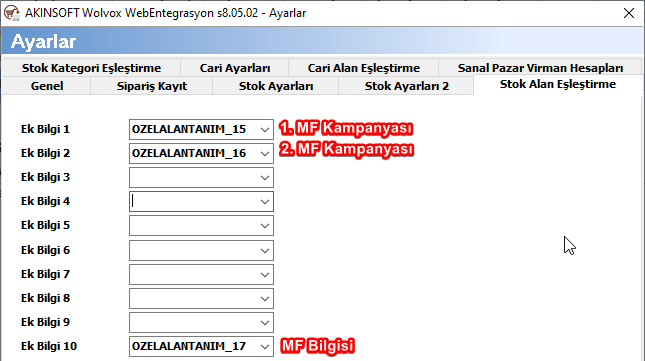Select the Cari Alan Eşleştirme tab
This screenshot has width=645, height=361.
364,67
